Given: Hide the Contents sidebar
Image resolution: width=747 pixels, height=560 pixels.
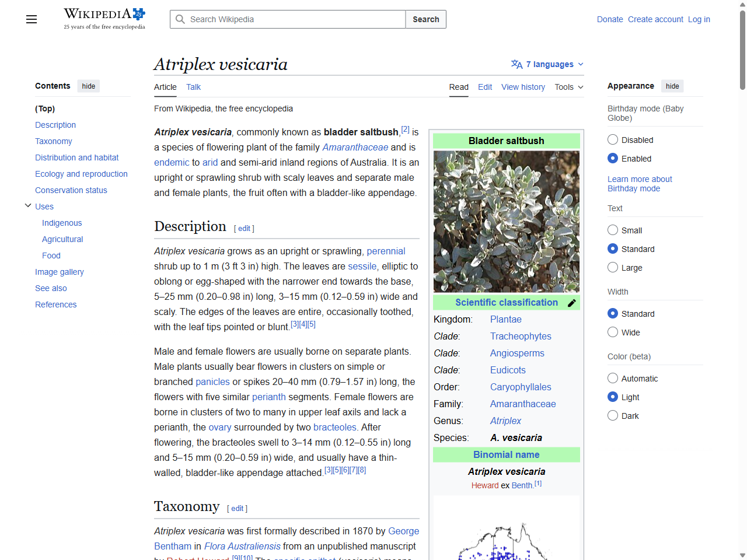Looking at the screenshot, I should pos(88,86).
